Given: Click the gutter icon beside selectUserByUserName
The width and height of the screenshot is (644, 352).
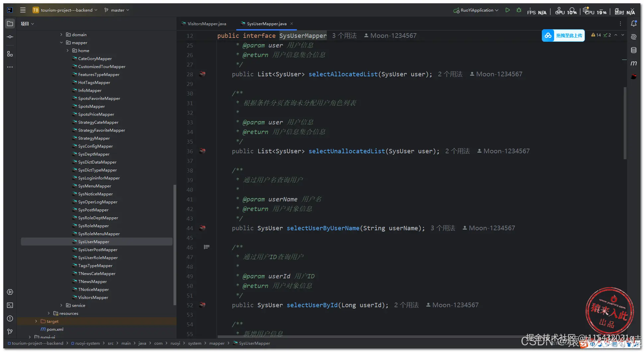Looking at the screenshot, I should pyautogui.click(x=202, y=228).
